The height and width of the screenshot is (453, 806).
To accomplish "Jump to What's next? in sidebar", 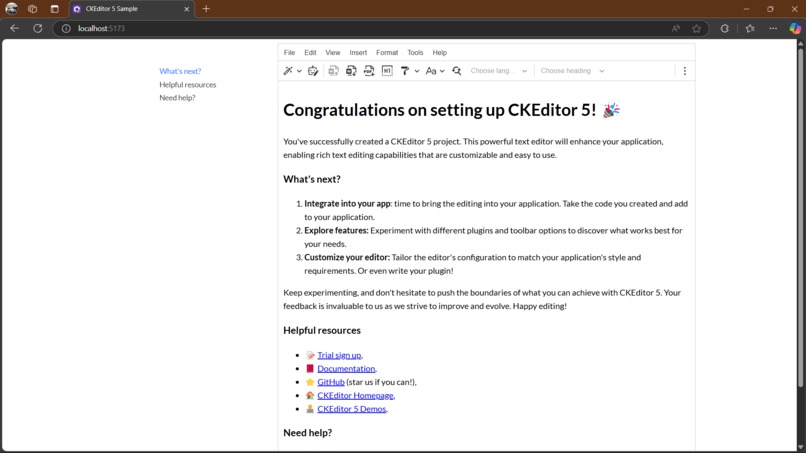I will (180, 71).
